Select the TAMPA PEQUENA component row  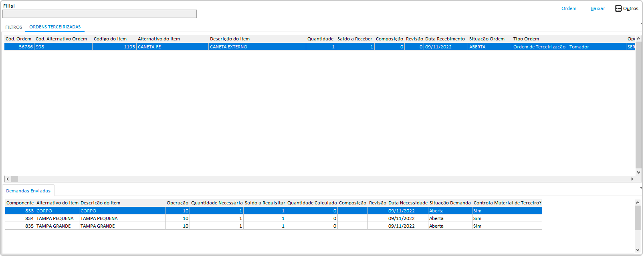[99, 218]
